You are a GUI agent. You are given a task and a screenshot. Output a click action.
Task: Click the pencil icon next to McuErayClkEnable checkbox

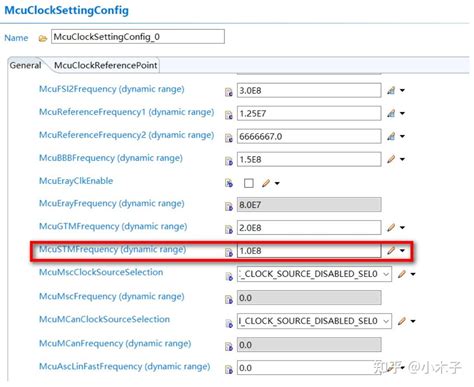pyautogui.click(x=266, y=183)
